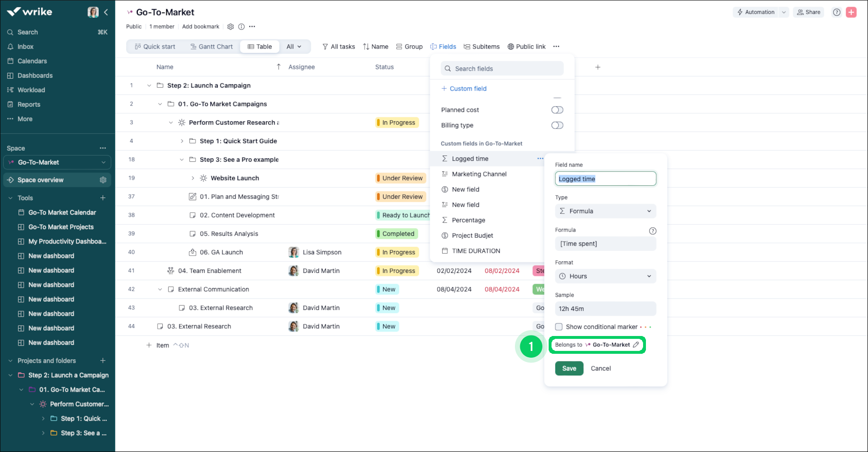Screen dimensions: 868x452
Task: Open the Type dropdown showing Formula
Action: (605, 211)
